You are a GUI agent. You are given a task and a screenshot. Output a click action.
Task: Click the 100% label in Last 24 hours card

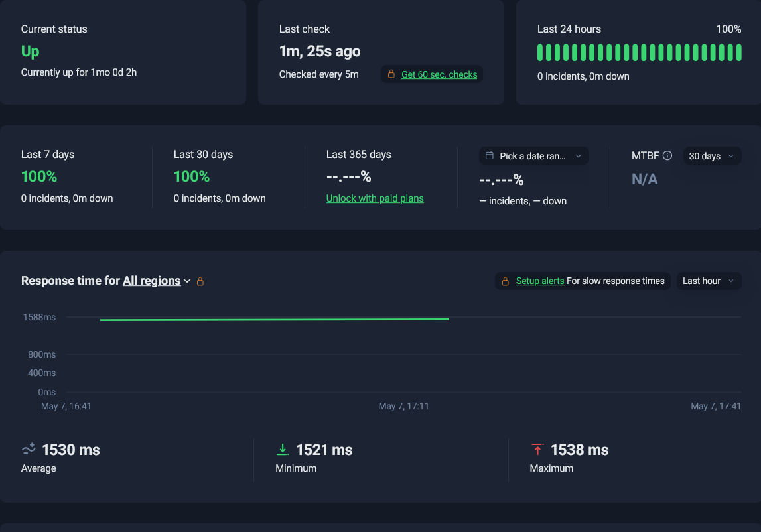(x=728, y=29)
